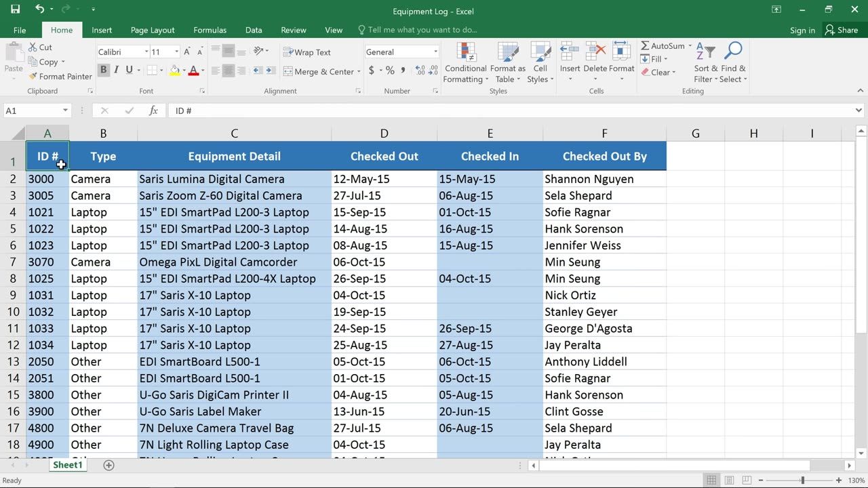Image resolution: width=868 pixels, height=488 pixels.
Task: Toggle Middle Align vertical alignment
Action: pyautogui.click(x=229, y=52)
